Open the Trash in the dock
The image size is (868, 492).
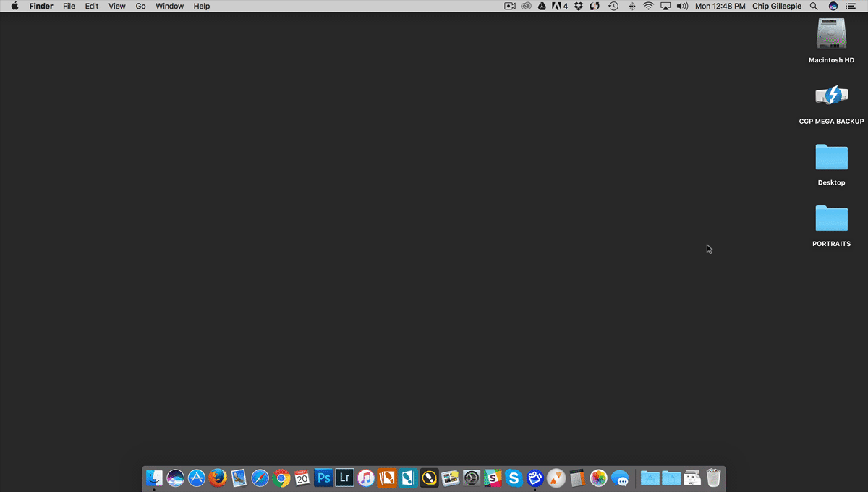714,478
